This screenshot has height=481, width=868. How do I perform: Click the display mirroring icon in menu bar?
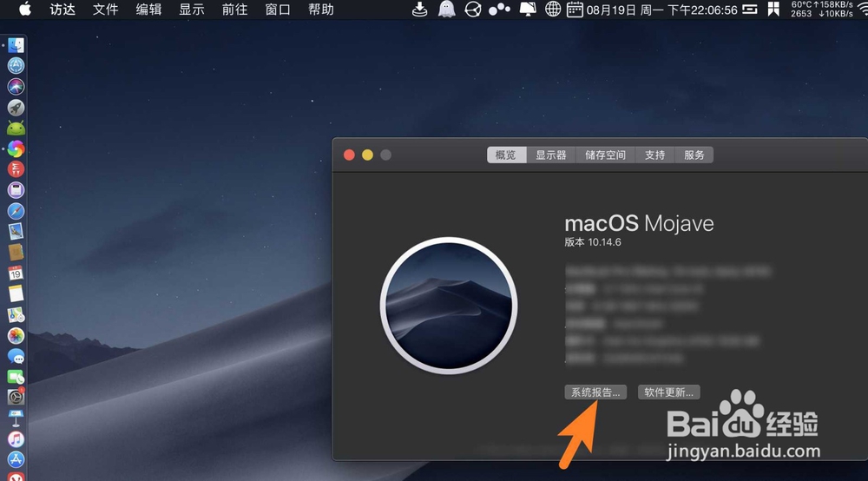tap(528, 10)
